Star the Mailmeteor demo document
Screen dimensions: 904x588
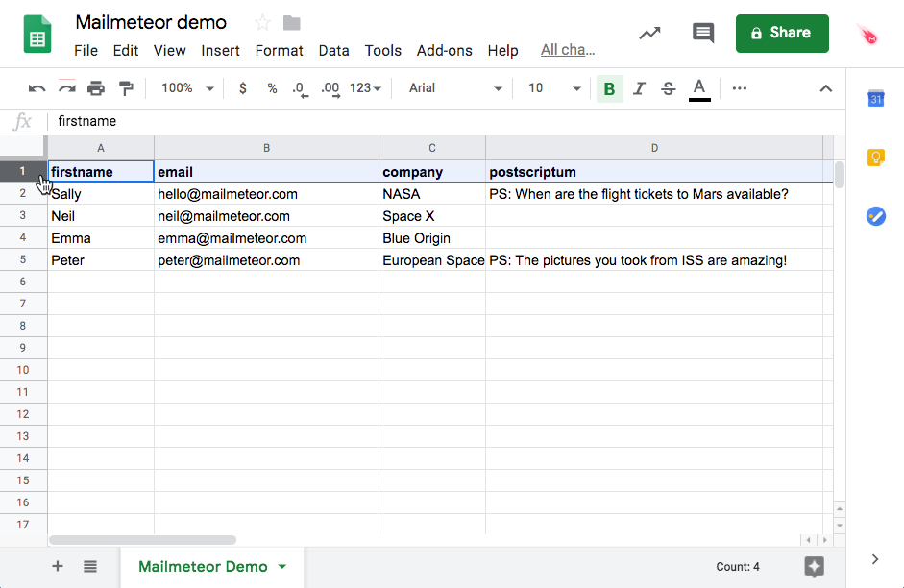(262, 23)
